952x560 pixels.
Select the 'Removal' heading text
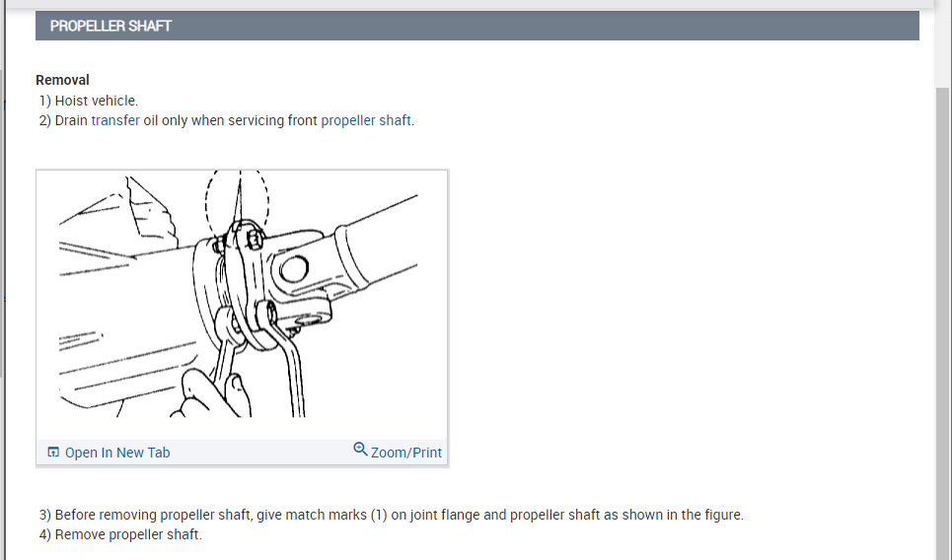(62, 80)
